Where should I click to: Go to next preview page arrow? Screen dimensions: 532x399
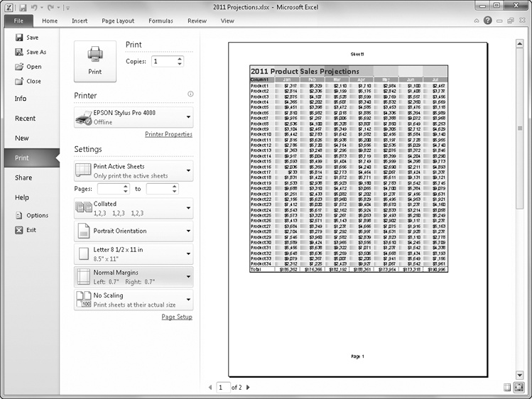click(248, 387)
